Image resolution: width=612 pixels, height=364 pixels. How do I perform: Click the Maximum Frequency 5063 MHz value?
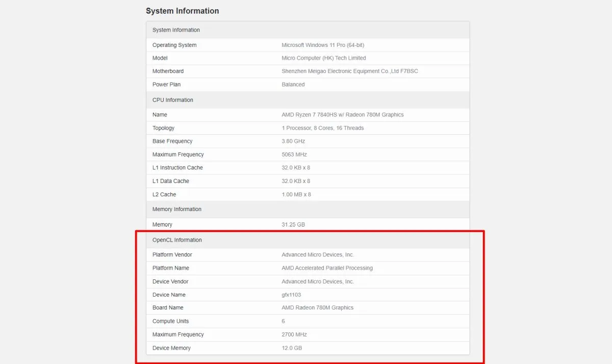coord(294,154)
